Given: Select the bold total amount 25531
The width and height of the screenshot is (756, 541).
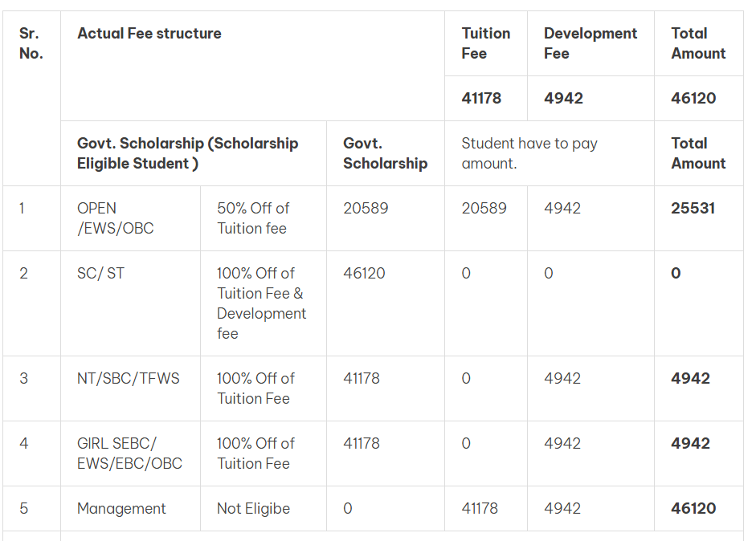Looking at the screenshot, I should click(693, 208).
